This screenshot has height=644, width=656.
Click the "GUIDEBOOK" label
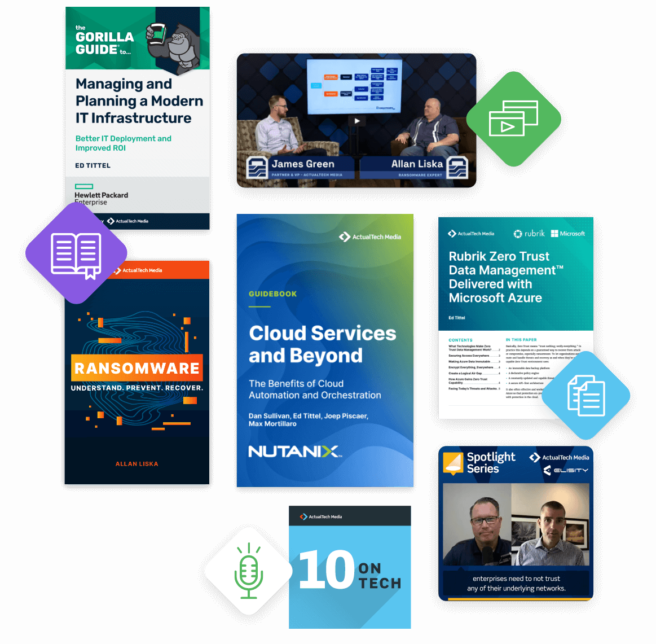pyautogui.click(x=273, y=294)
